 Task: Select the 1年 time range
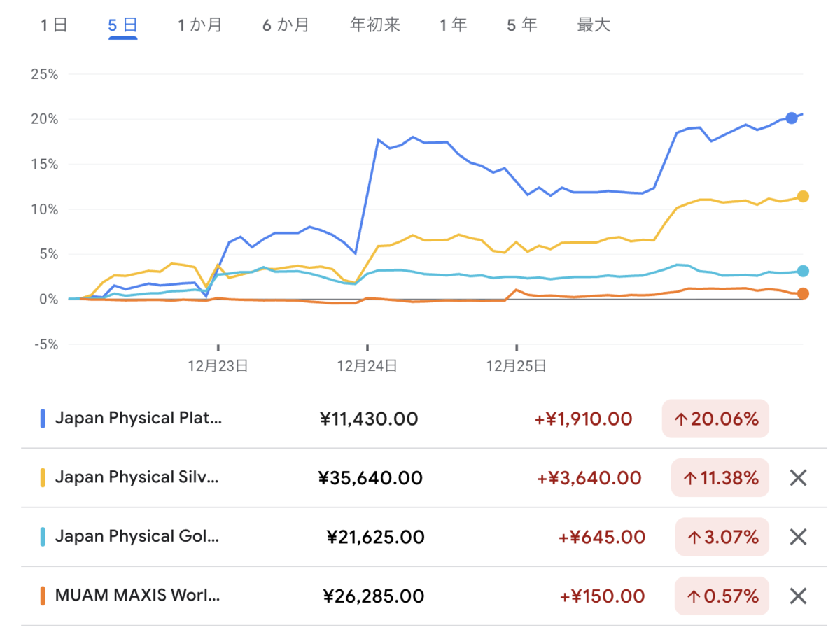pos(453,25)
